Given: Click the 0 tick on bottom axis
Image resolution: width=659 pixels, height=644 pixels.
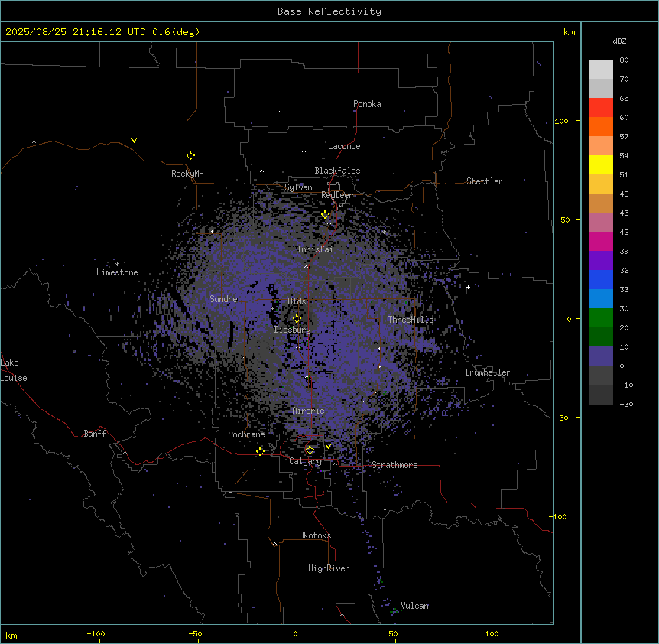Looking at the screenshot, I should [x=295, y=633].
